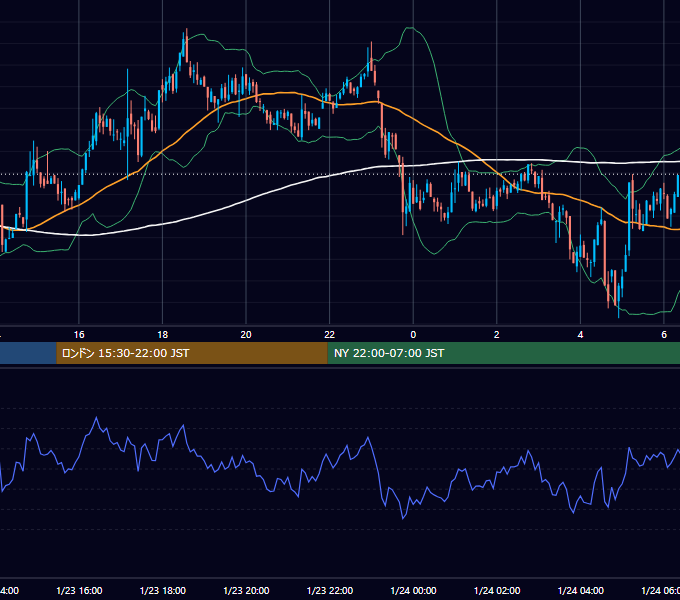This screenshot has width=680, height=600.
Task: Click the 0 hour axis label
Action: 413,335
